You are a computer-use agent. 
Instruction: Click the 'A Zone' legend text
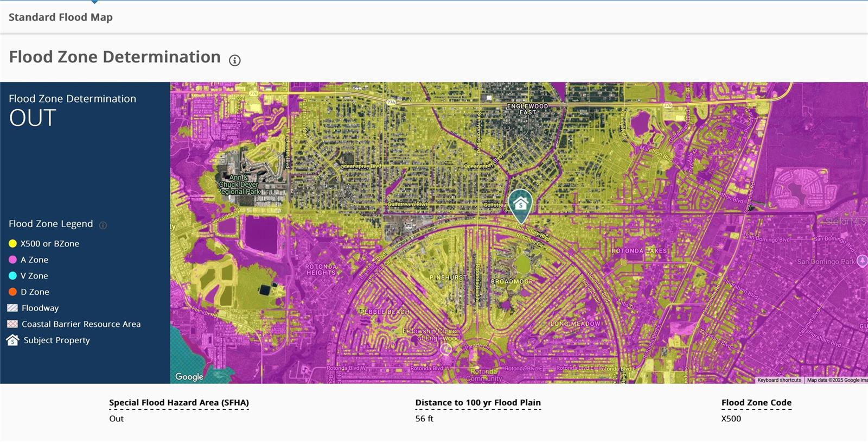(x=34, y=260)
